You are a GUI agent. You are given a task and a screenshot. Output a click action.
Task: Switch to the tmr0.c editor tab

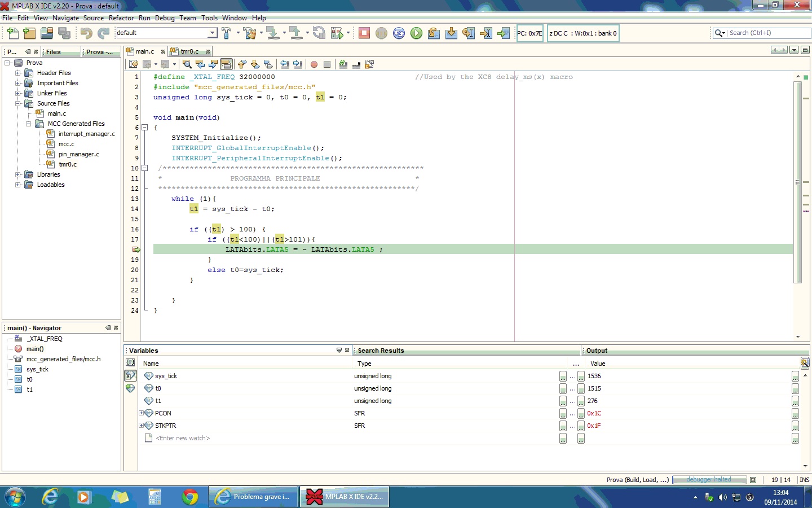pos(189,51)
